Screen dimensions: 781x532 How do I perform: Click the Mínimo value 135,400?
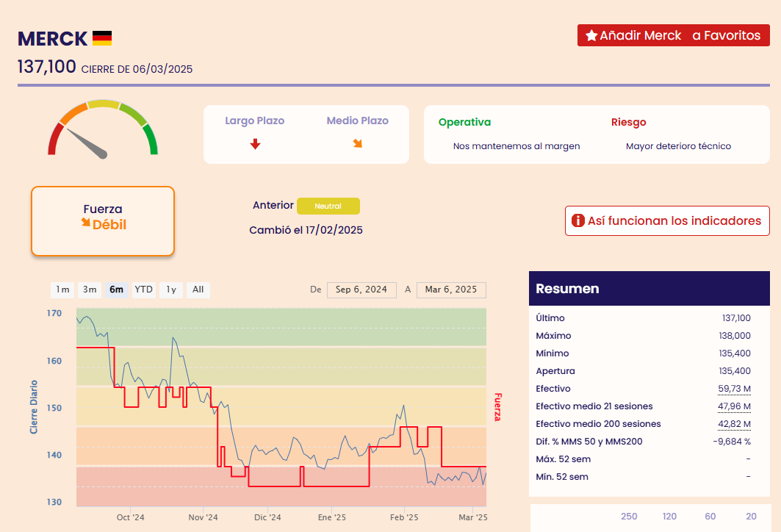pos(735,353)
